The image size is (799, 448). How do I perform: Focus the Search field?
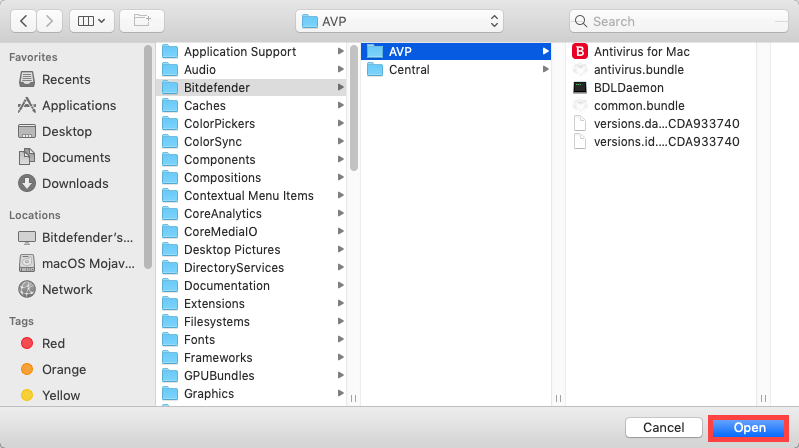click(679, 21)
